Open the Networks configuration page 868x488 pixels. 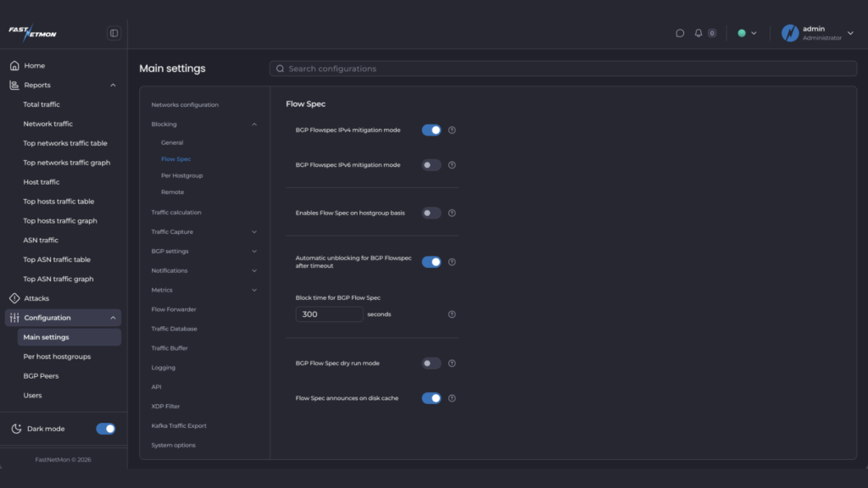tap(185, 105)
